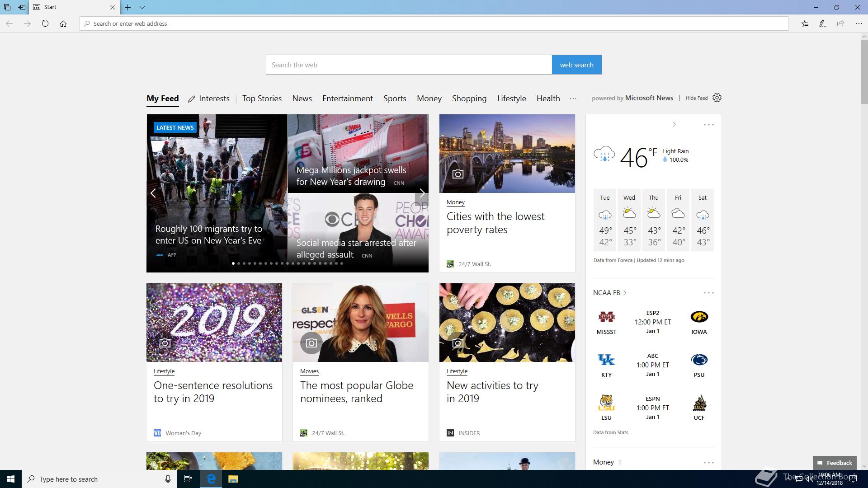Viewport: 868px width, 488px height.
Task: Switch to Top Stories tab
Action: (262, 99)
